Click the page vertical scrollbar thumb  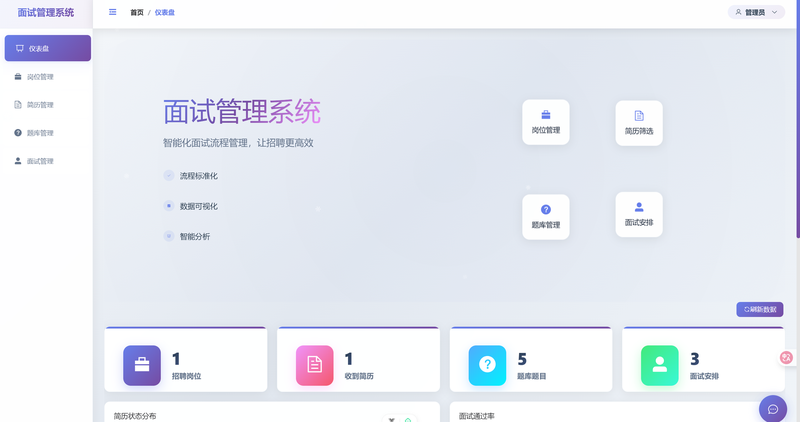click(798, 119)
